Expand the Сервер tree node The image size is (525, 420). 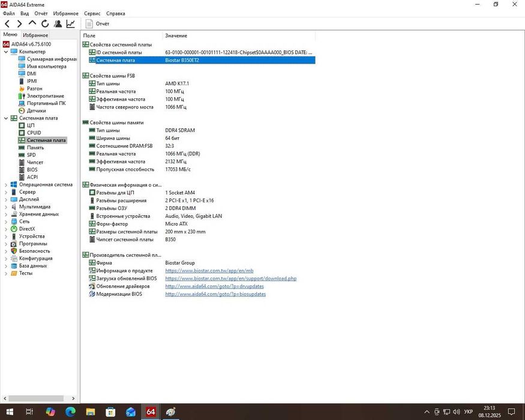(x=5, y=192)
